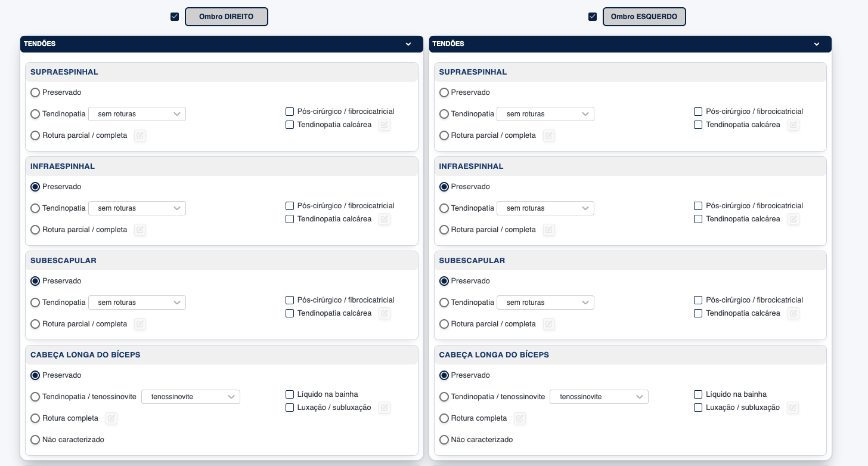Collapse the right shoulder TENDÕES panel chevron
The image size is (868, 466).
coord(408,44)
